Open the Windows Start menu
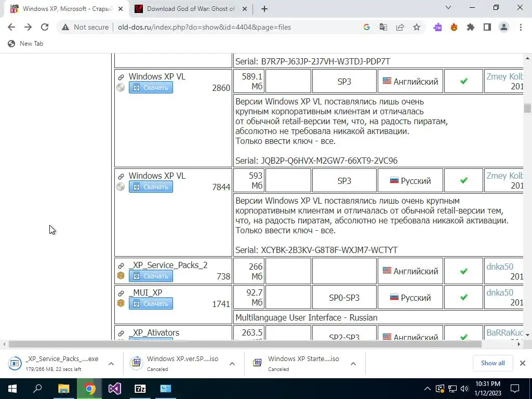The image size is (532, 399). pos(12,389)
